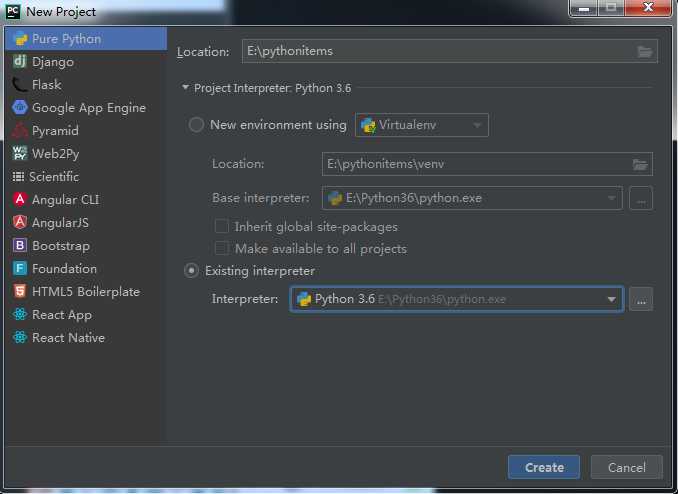Select Bootstrap project type
The width and height of the screenshot is (678, 494).
pyautogui.click(x=86, y=245)
